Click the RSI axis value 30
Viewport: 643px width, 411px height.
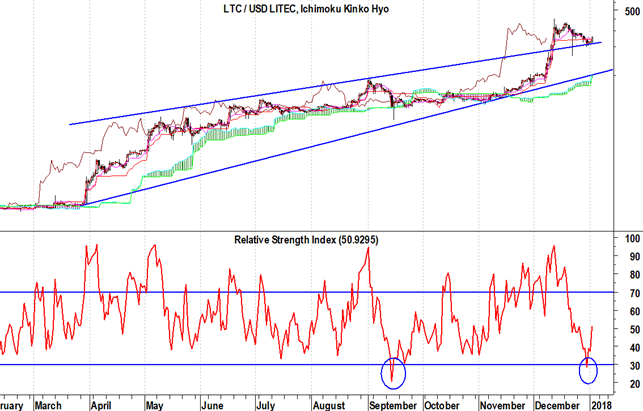click(634, 365)
